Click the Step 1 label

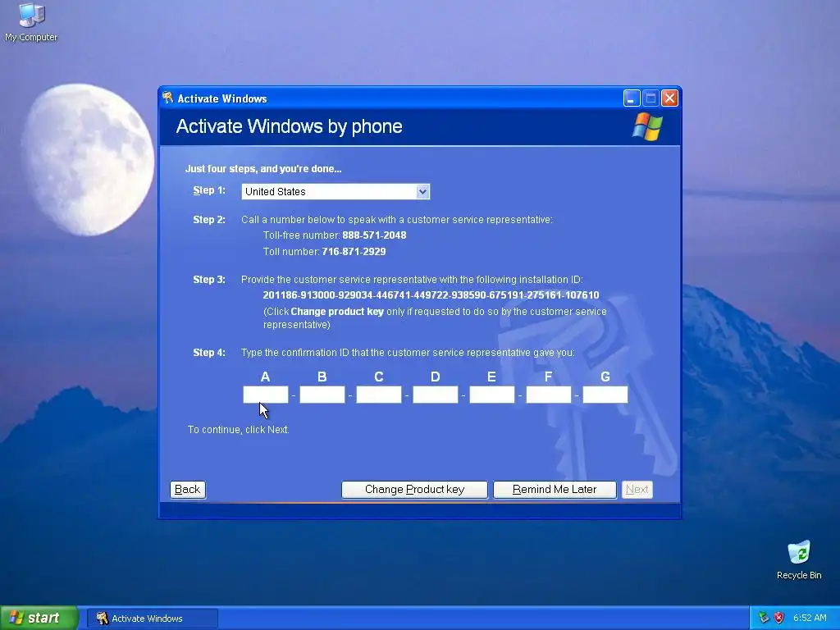coord(209,190)
